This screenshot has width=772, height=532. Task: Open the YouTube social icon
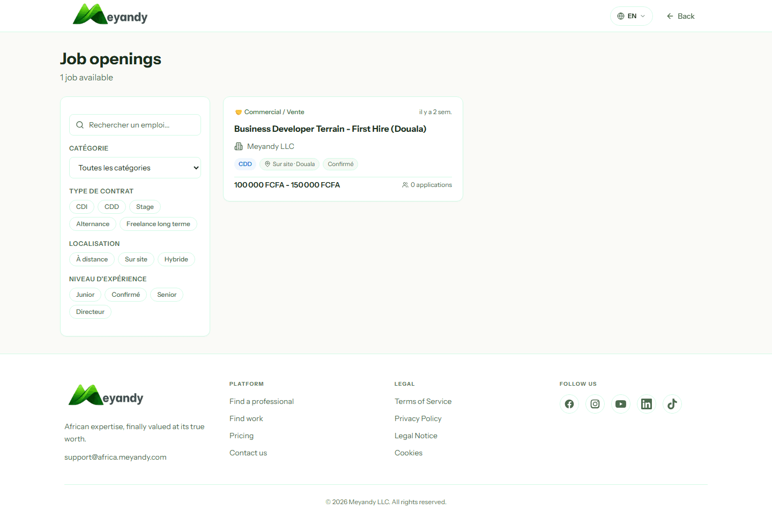620,404
